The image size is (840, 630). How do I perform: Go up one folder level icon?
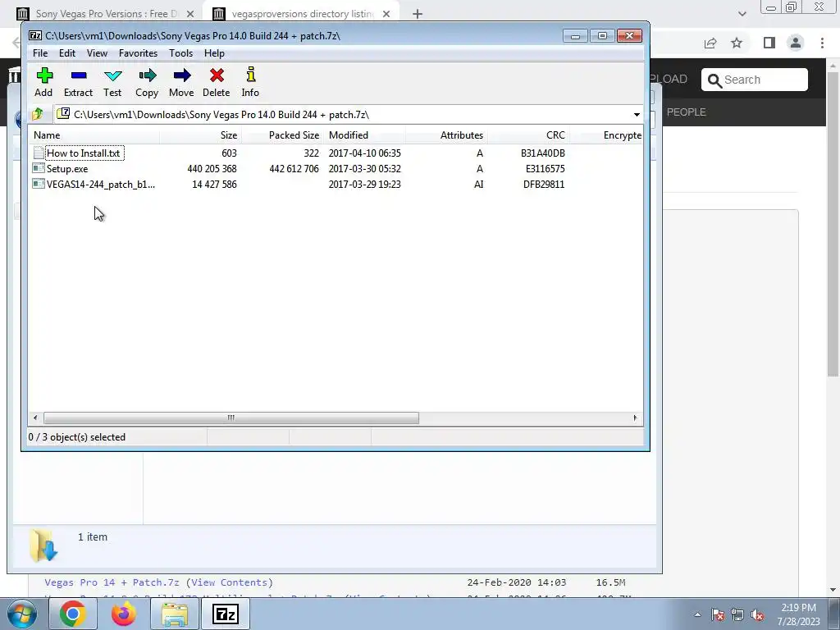[38, 114]
